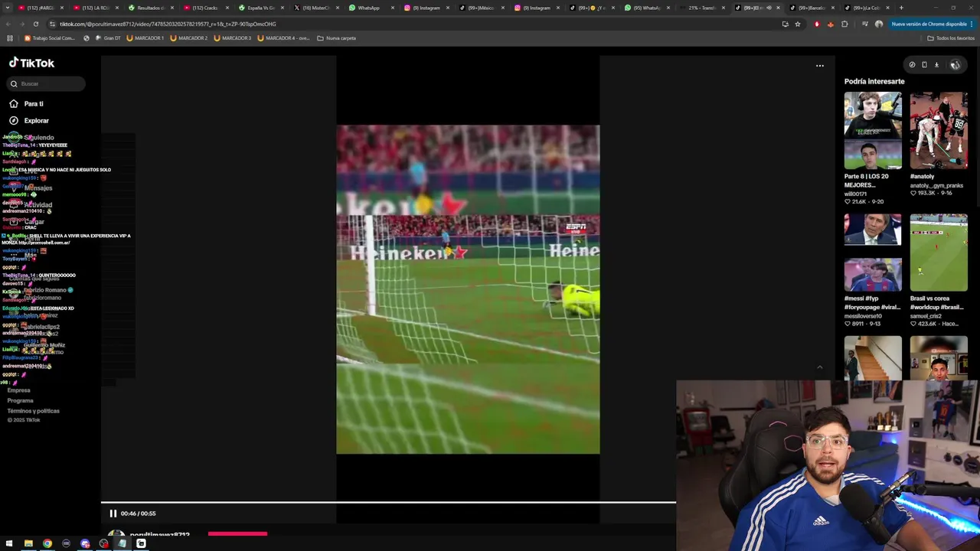
Task: Click the TikTok logo
Action: click(31, 63)
